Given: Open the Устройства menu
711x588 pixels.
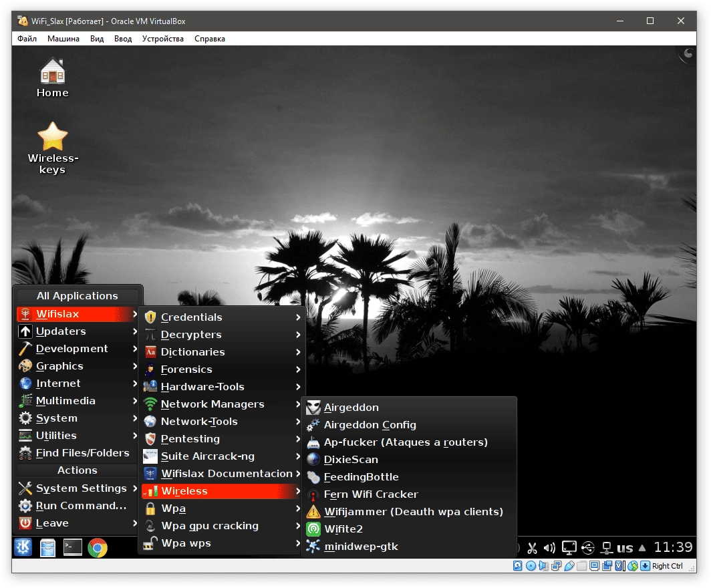Looking at the screenshot, I should pos(163,39).
